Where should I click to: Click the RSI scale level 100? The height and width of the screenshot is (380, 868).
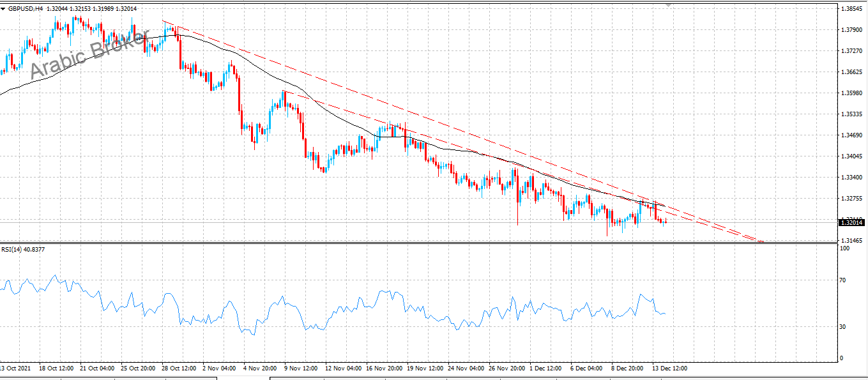pyautogui.click(x=846, y=248)
